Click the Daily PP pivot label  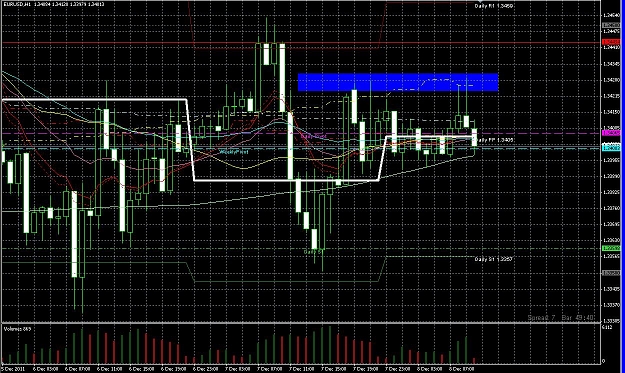pos(495,140)
